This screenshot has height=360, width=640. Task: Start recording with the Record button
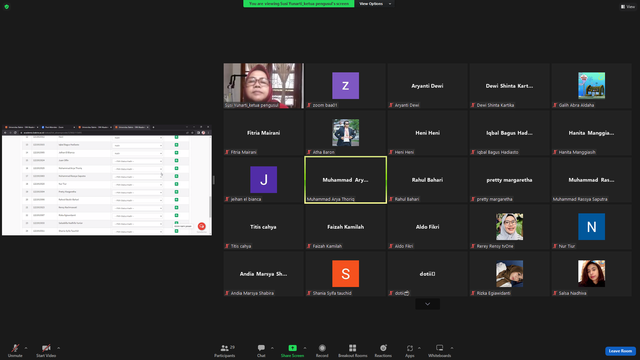coord(322,350)
